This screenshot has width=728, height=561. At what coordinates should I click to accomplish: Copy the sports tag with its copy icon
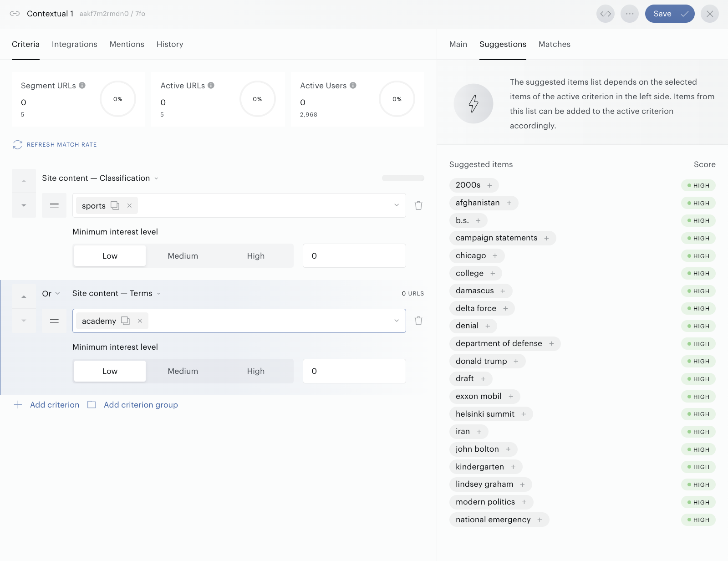pyautogui.click(x=115, y=206)
